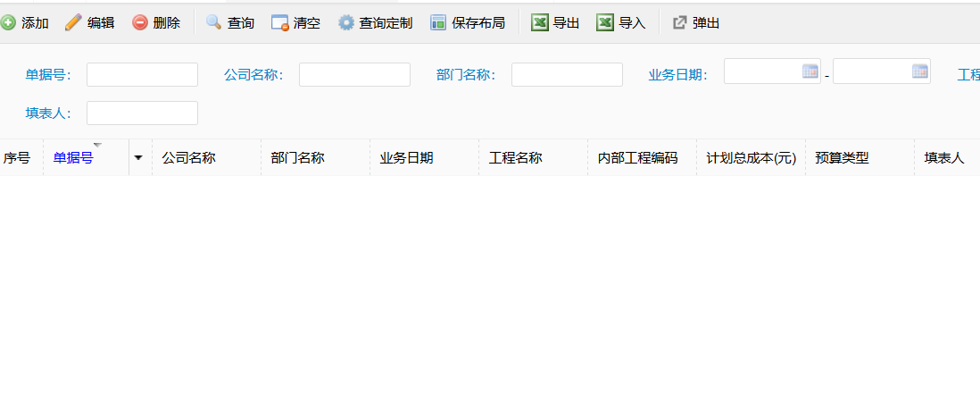Click the Excel import icon
This screenshot has height=403, width=980.
tap(605, 23)
